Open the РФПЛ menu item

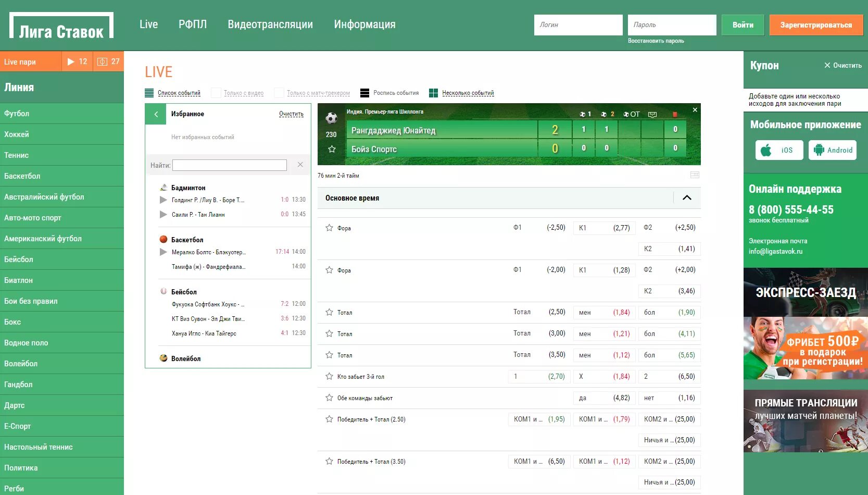tap(193, 24)
